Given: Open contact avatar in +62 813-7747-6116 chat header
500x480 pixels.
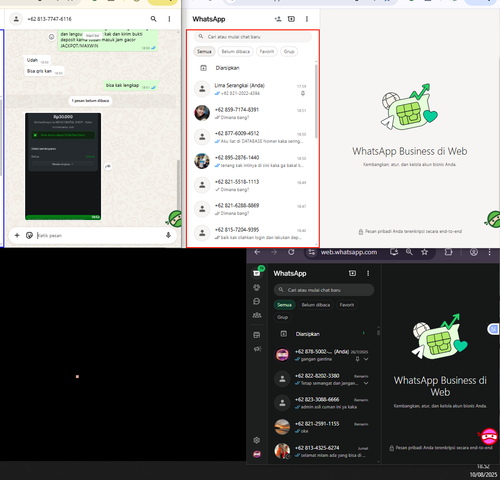Looking at the screenshot, I should (x=16, y=19).
